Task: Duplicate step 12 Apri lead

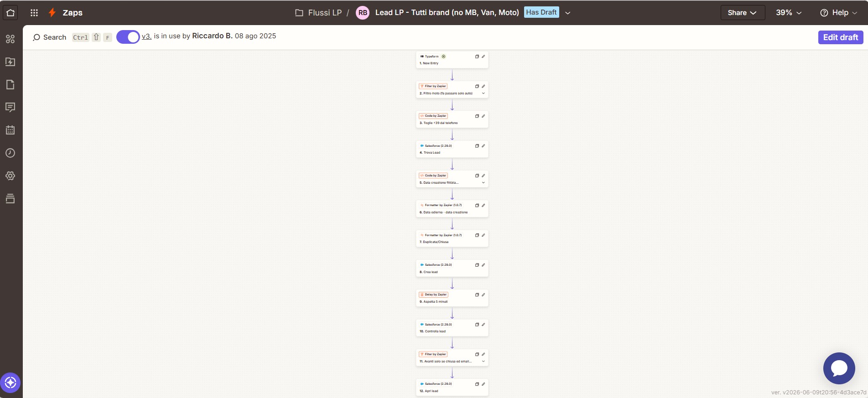Action: [x=477, y=384]
